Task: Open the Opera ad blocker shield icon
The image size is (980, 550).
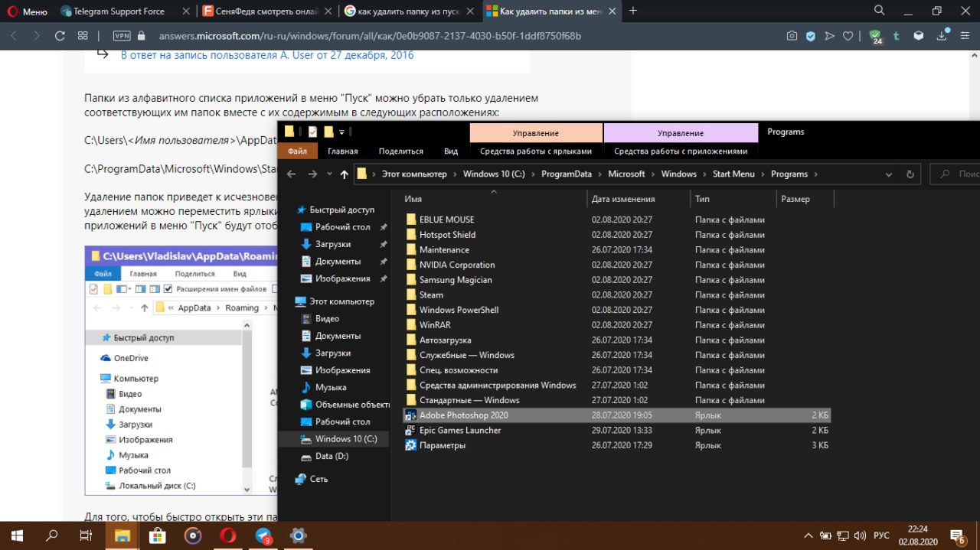Action: point(811,36)
